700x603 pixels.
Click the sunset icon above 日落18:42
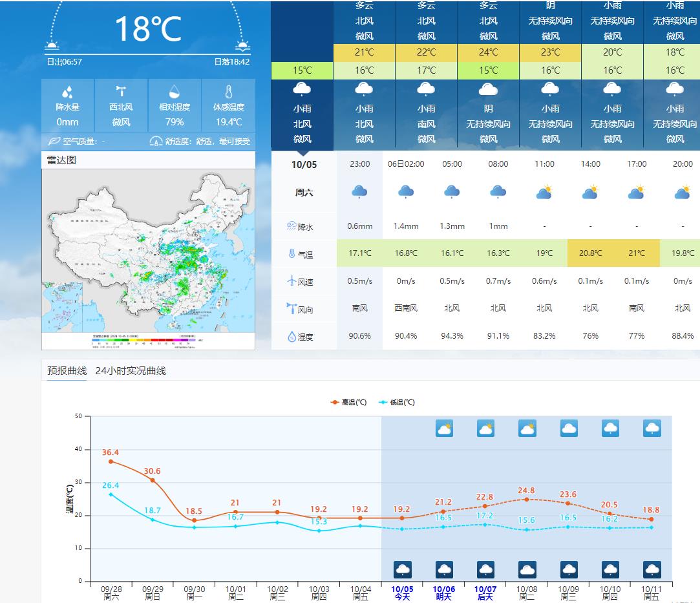[242, 45]
